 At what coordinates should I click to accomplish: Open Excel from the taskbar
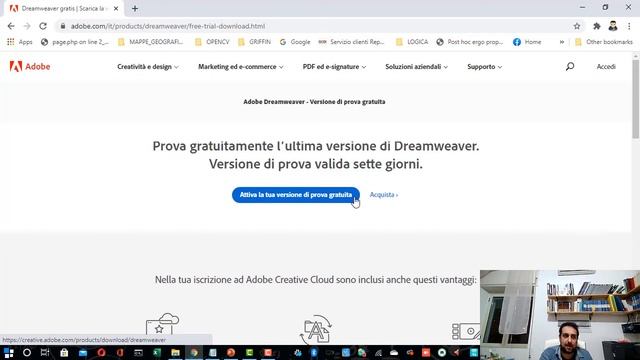pyautogui.click(x=157, y=353)
